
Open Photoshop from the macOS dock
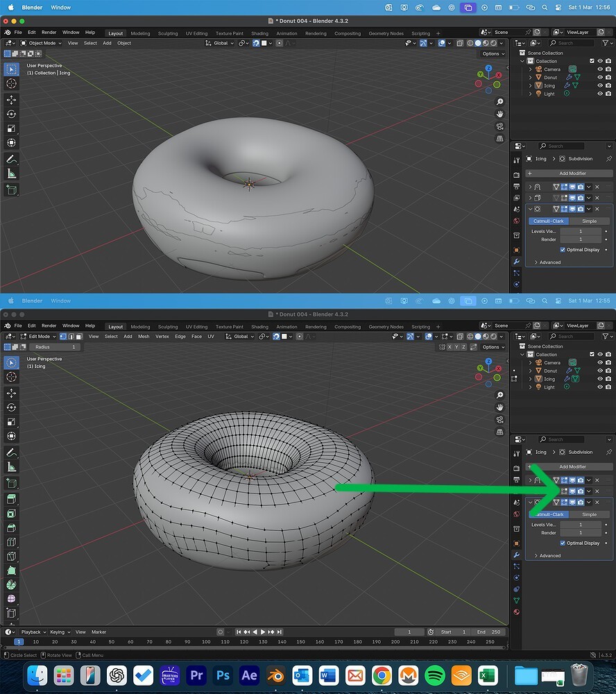(x=223, y=675)
